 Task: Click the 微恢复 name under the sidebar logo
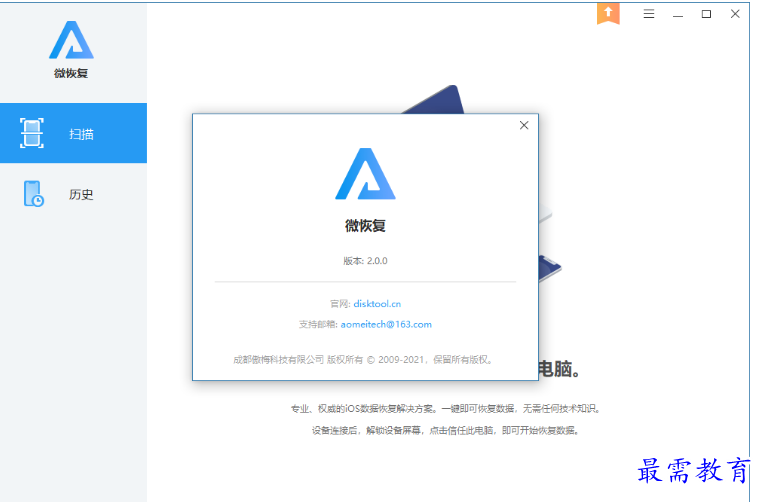coord(71,73)
